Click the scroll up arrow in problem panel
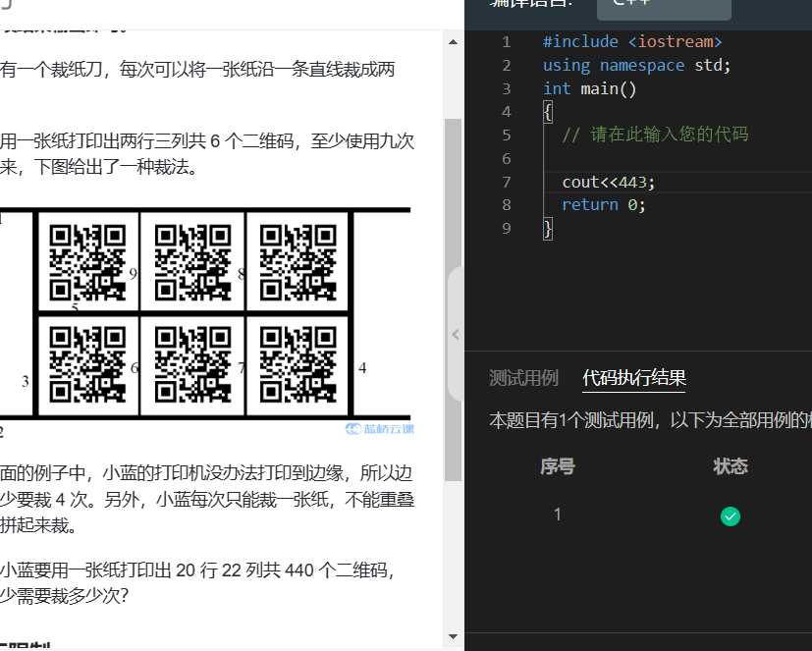The height and width of the screenshot is (651, 812). tap(453, 42)
